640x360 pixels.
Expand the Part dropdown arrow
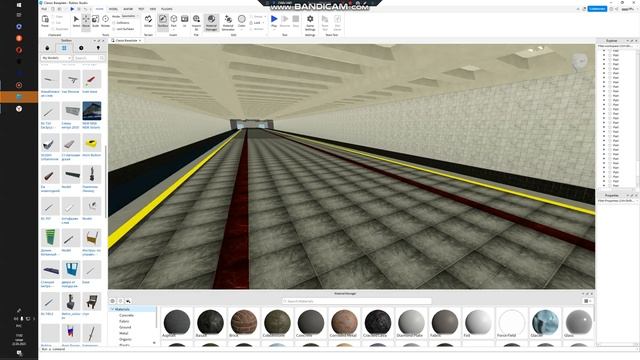pyautogui.click(x=173, y=29)
